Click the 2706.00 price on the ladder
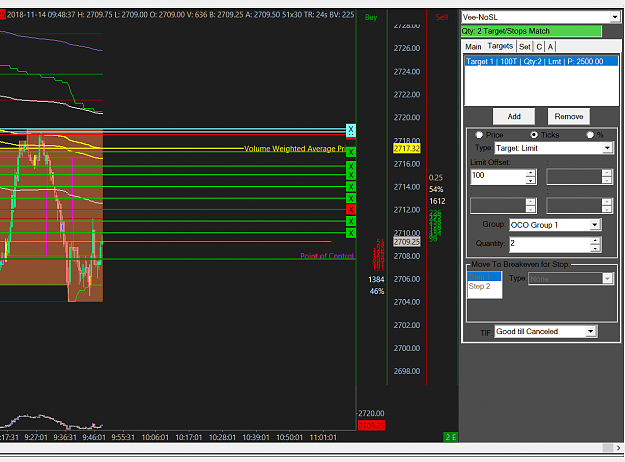 click(407, 279)
